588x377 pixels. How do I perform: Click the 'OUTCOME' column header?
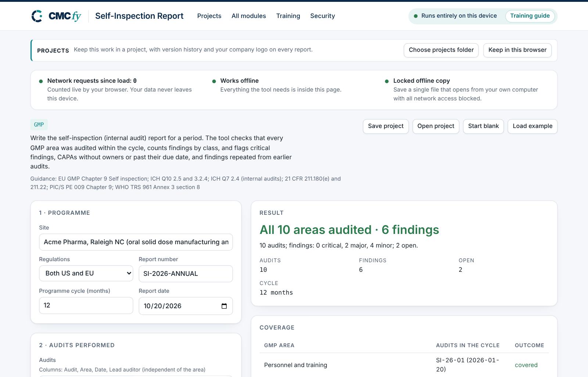tap(530, 345)
